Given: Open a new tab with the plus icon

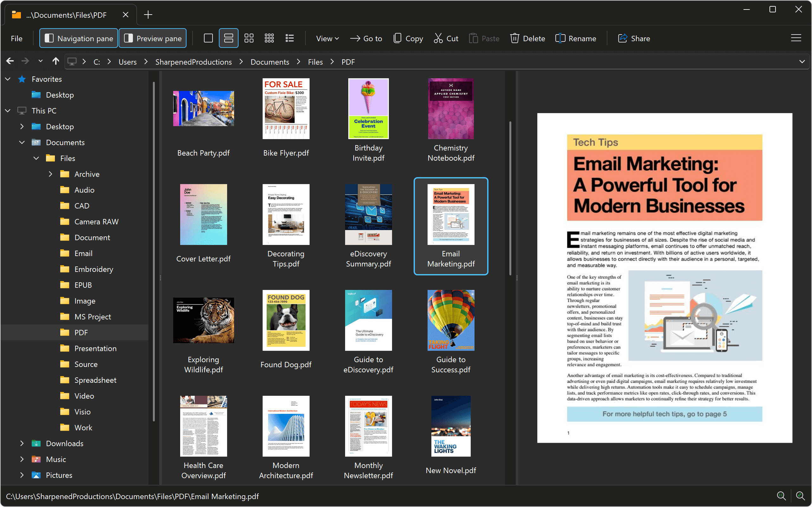Looking at the screenshot, I should click(x=148, y=15).
